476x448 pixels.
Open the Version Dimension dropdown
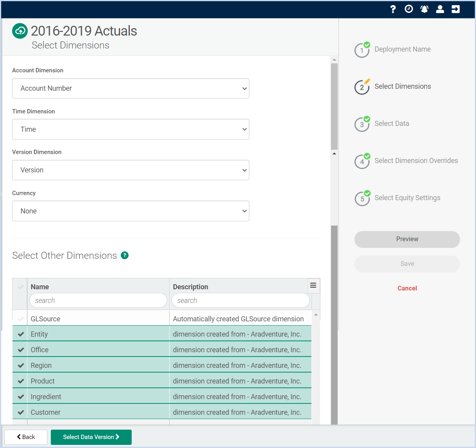131,170
